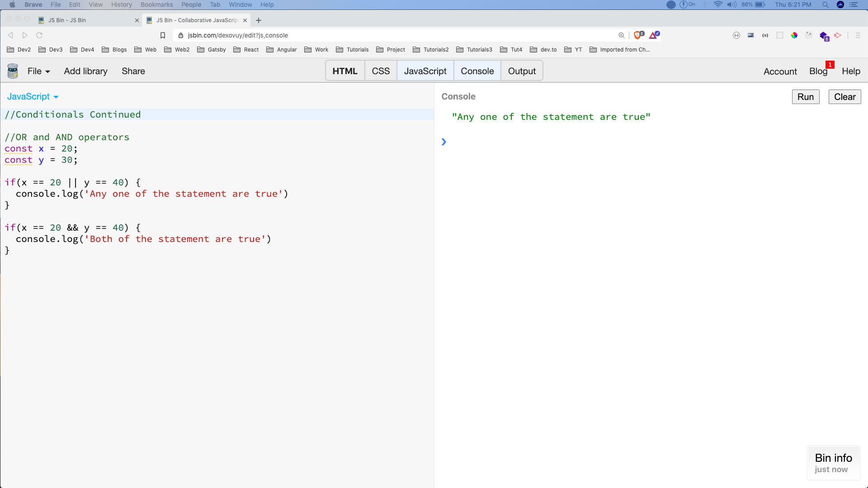The height and width of the screenshot is (488, 868).
Task: Open the Apple menu
Action: pyautogui.click(x=12, y=5)
